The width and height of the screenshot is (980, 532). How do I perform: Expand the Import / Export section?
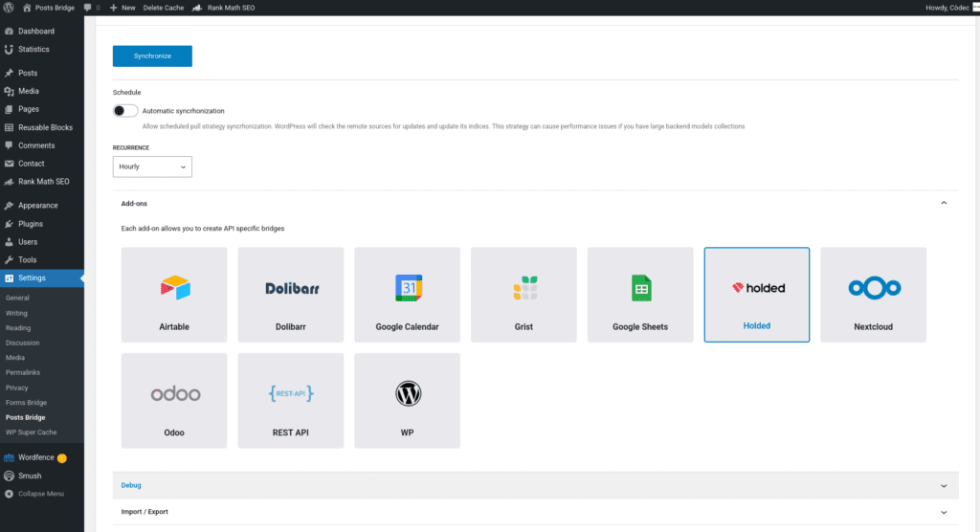coord(944,512)
